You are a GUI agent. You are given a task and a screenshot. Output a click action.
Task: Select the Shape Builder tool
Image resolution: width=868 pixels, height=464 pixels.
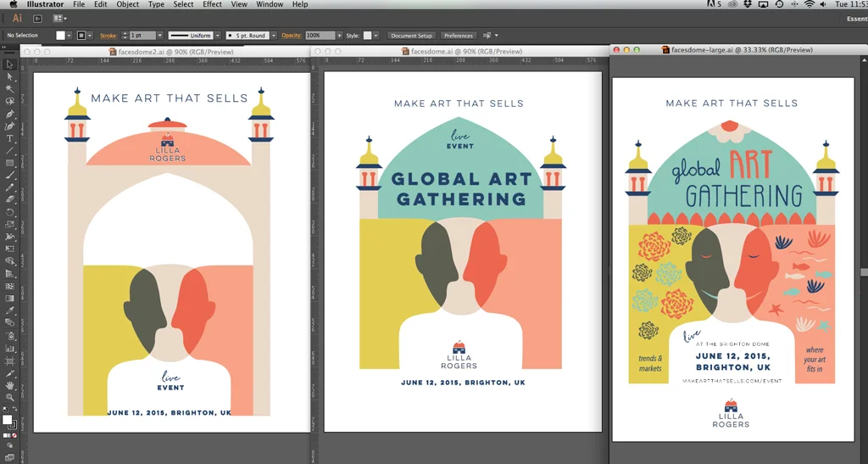point(9,261)
